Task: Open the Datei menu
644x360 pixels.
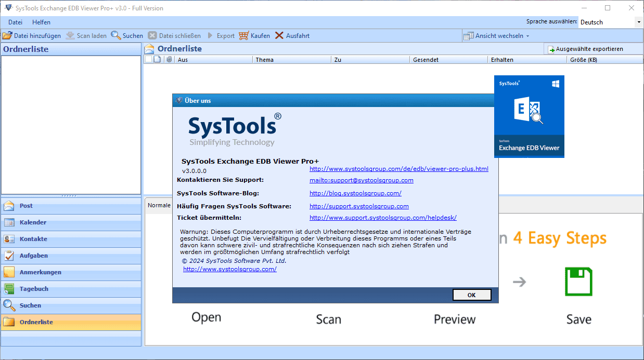Action: click(16, 22)
